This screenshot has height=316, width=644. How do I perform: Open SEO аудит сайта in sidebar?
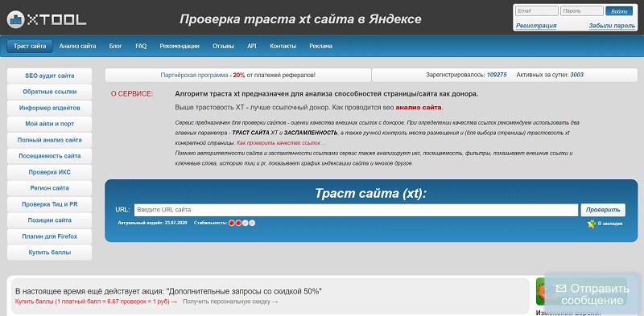(x=50, y=76)
